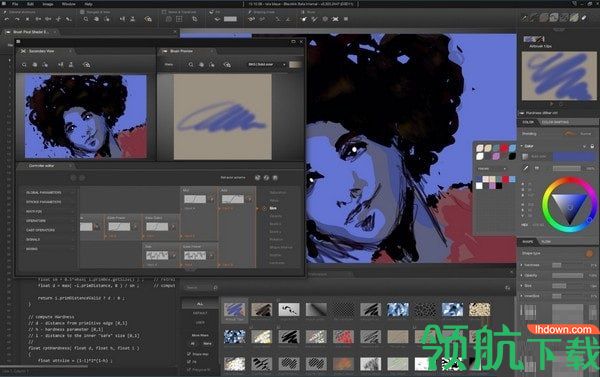The width and height of the screenshot is (600, 377).
Task: Select the Secondary View tab
Action: click(x=41, y=51)
